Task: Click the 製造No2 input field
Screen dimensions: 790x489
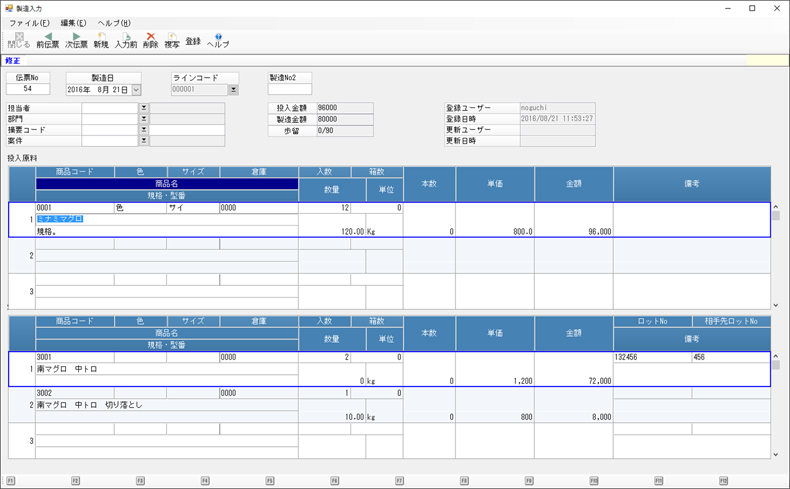Action: click(289, 89)
